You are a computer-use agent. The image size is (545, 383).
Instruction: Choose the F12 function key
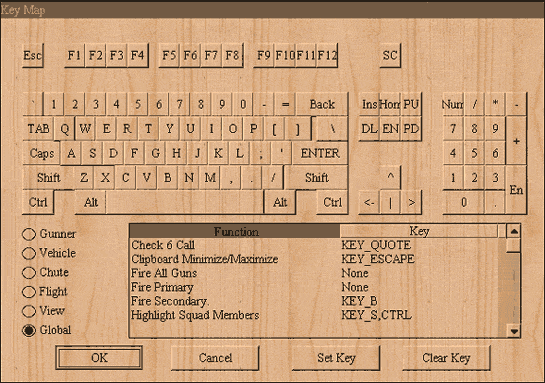tap(327, 55)
